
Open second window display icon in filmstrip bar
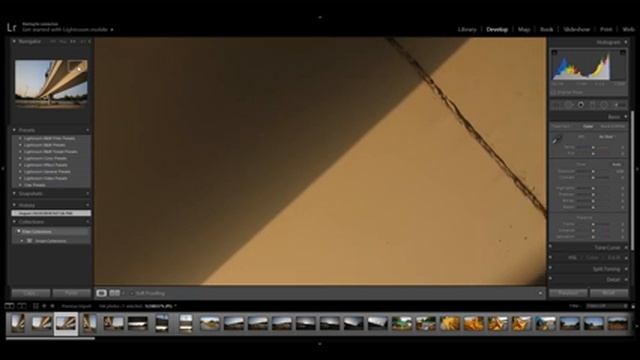22,306
